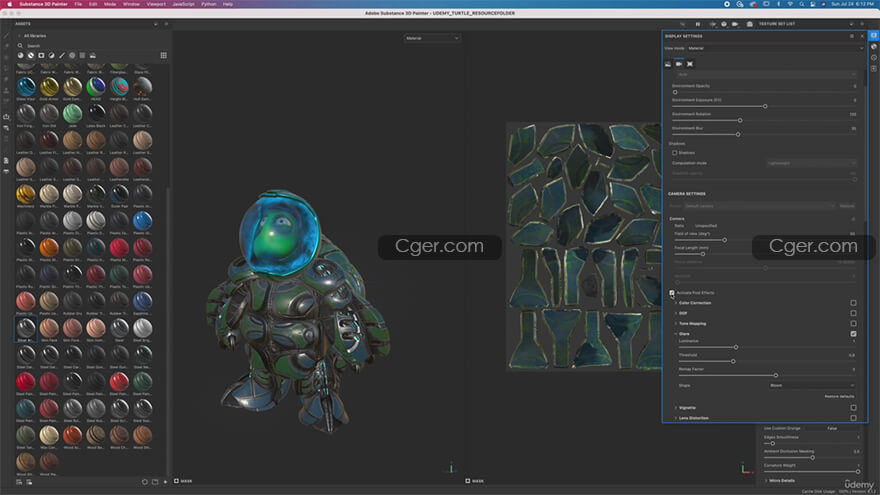Screen dimensions: 880x495
Task: Open Glare Shape Bloom dropdown
Action: coord(812,386)
